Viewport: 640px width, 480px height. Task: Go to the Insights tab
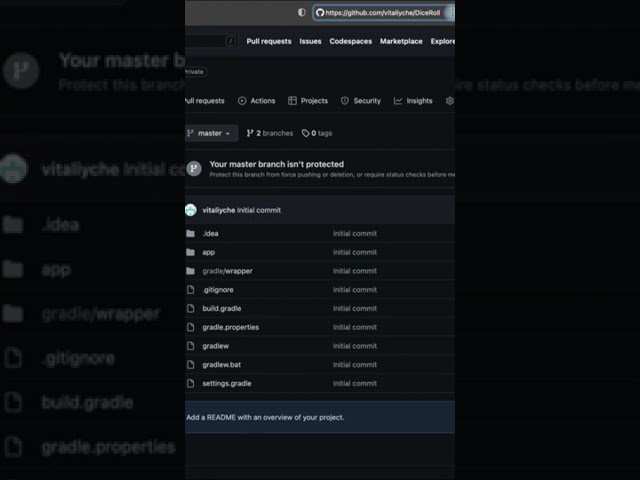click(413, 101)
